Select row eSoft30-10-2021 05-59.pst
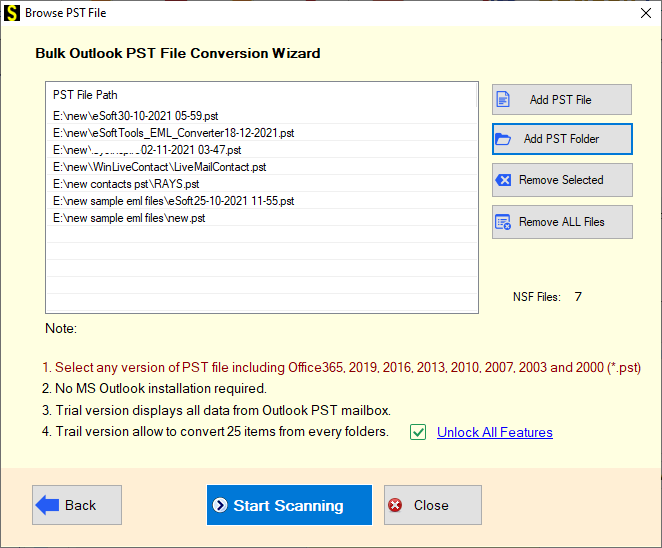The width and height of the screenshot is (662, 548). [262, 116]
